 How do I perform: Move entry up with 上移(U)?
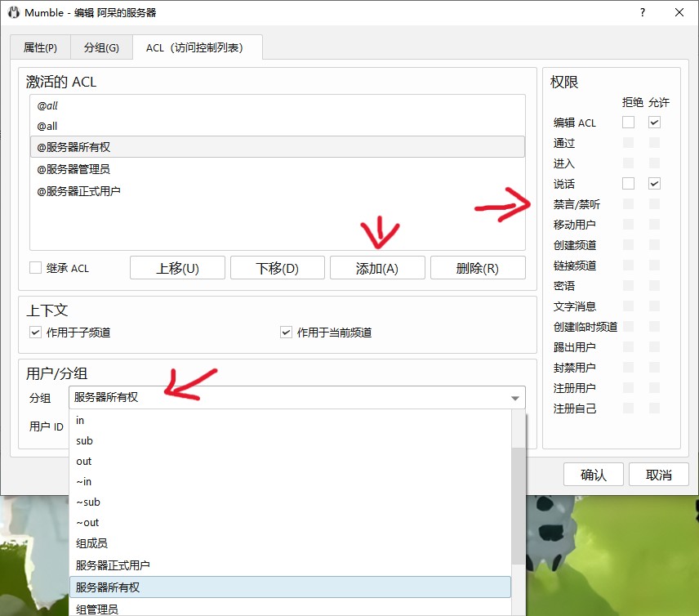[x=177, y=268]
